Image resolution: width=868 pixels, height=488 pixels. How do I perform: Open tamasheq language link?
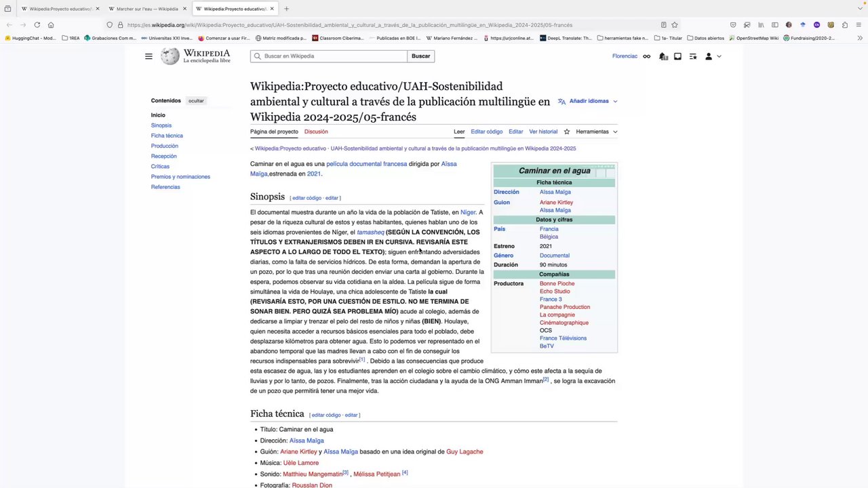(x=370, y=232)
